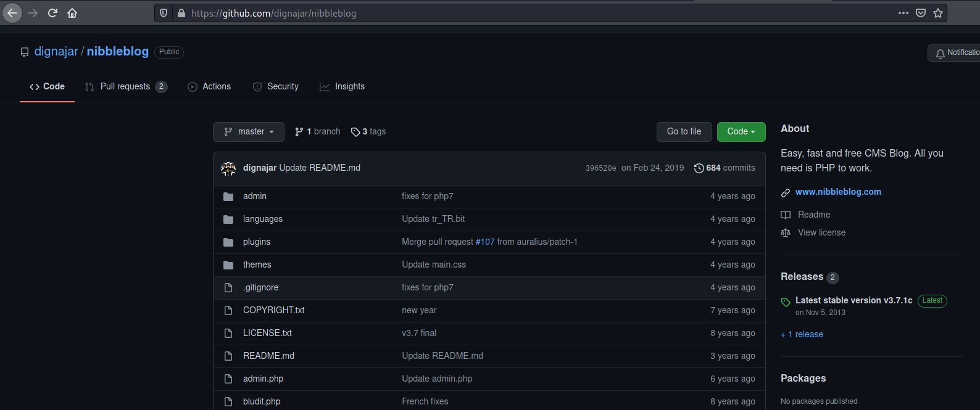
Task: Switch to the Code tab
Action: click(47, 87)
